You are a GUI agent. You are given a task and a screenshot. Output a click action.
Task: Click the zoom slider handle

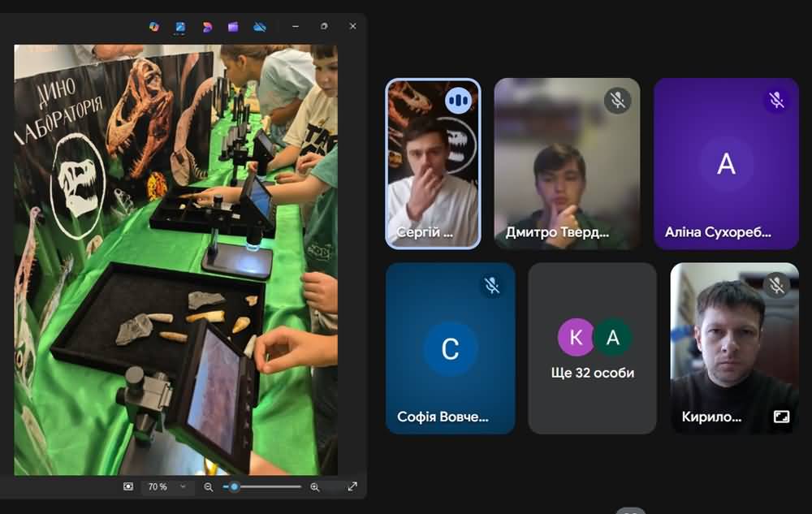[235, 486]
